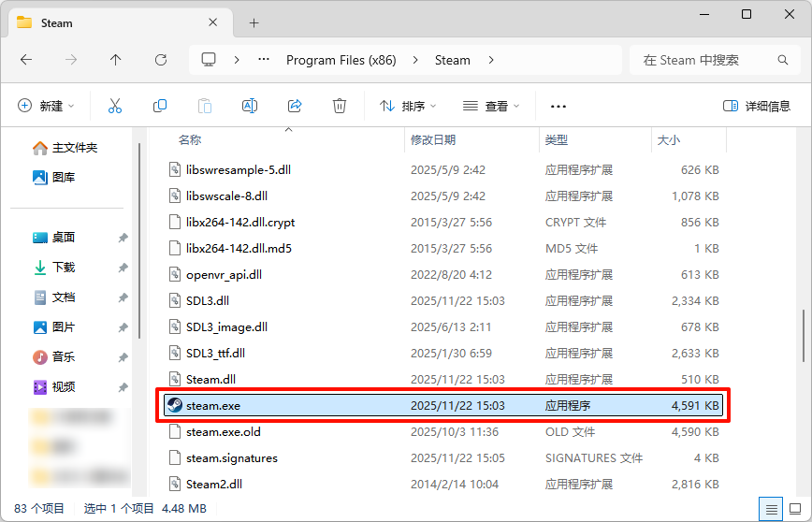This screenshot has height=522, width=812.
Task: Open the 新建 dropdown
Action: coord(46,106)
